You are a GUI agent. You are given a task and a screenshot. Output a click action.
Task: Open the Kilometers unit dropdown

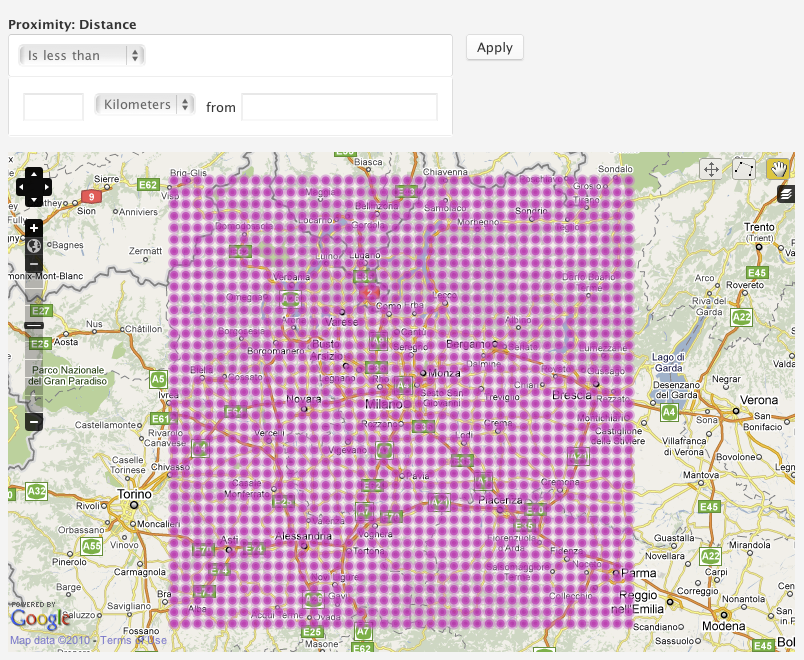[145, 105]
